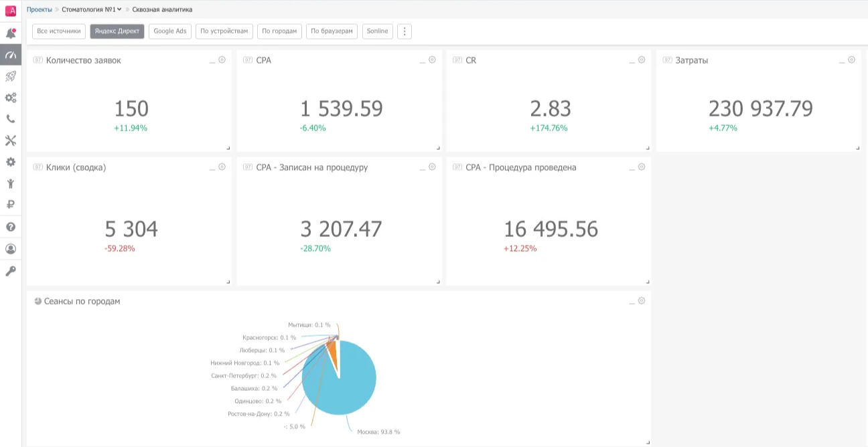Click the key icon in sidebar

pyautogui.click(x=11, y=271)
